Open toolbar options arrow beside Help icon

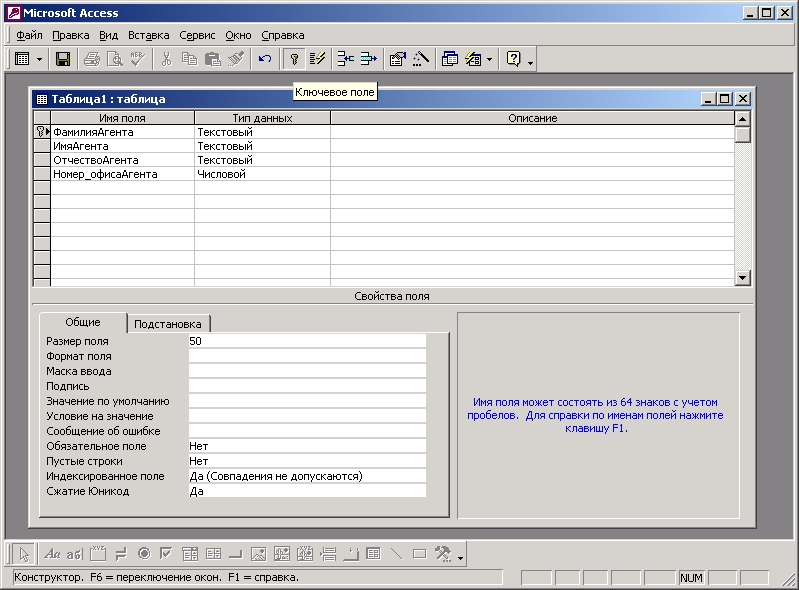[x=530, y=63]
